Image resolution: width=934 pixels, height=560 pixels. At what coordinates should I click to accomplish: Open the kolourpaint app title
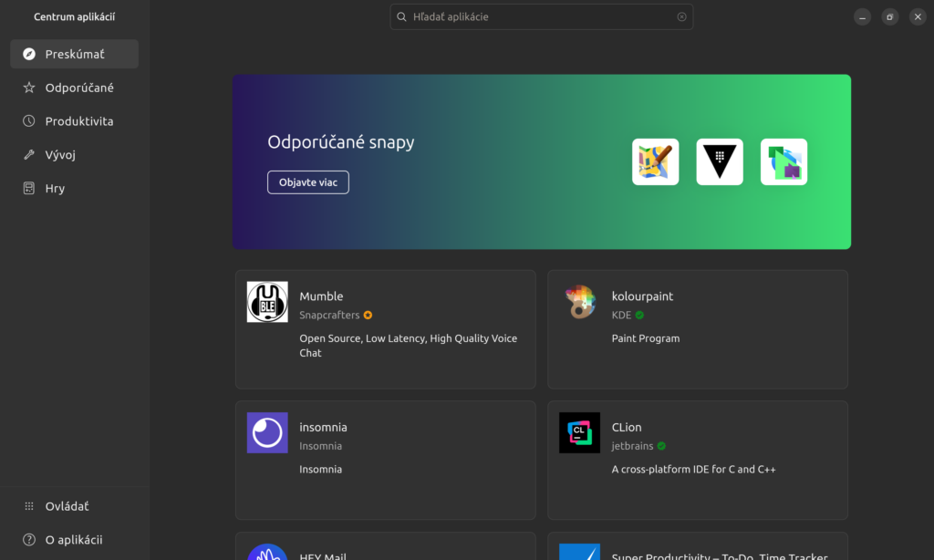coord(642,296)
